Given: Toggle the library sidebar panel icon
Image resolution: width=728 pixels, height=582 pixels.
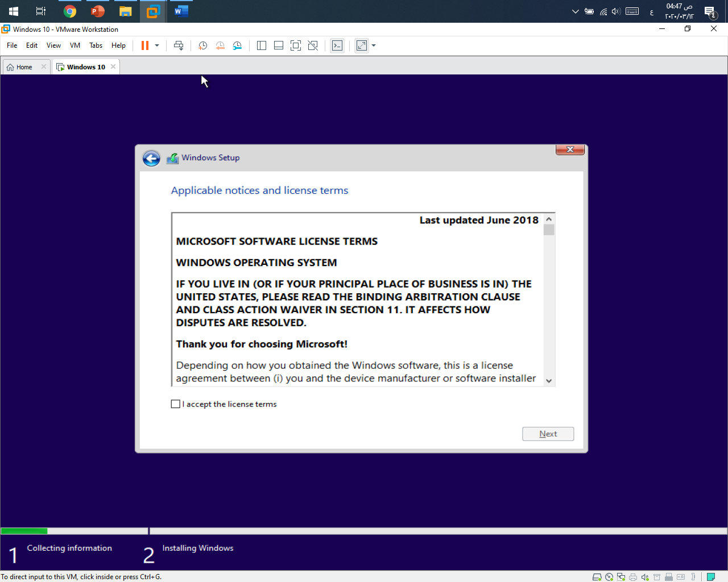Looking at the screenshot, I should coord(262,45).
